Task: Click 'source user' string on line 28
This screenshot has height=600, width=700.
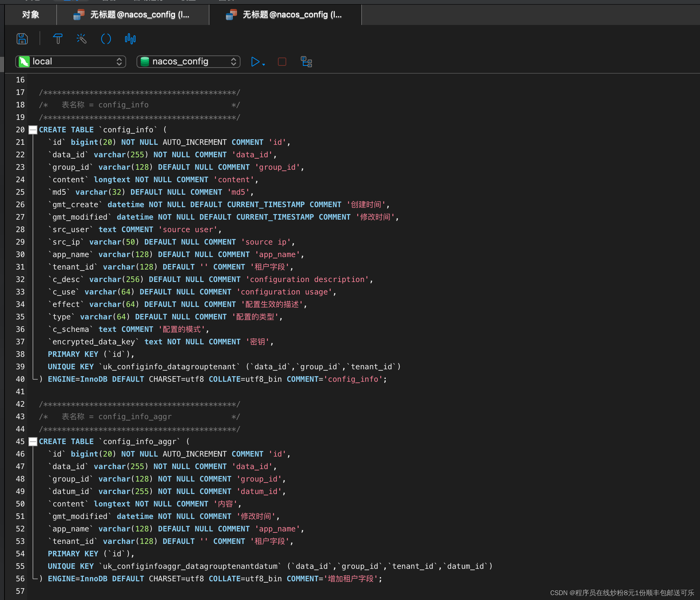Action: pyautogui.click(x=188, y=230)
